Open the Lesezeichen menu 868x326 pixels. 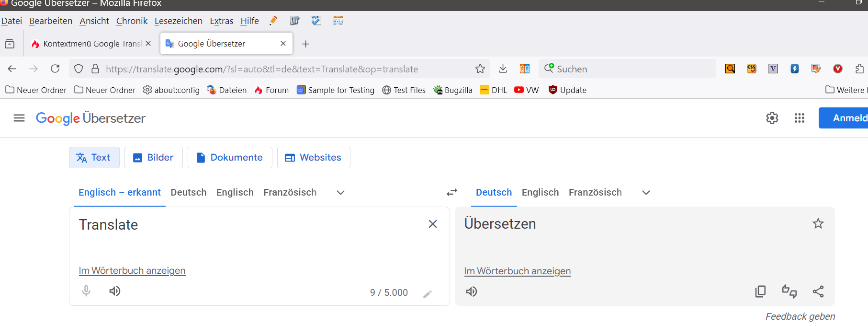(x=179, y=21)
